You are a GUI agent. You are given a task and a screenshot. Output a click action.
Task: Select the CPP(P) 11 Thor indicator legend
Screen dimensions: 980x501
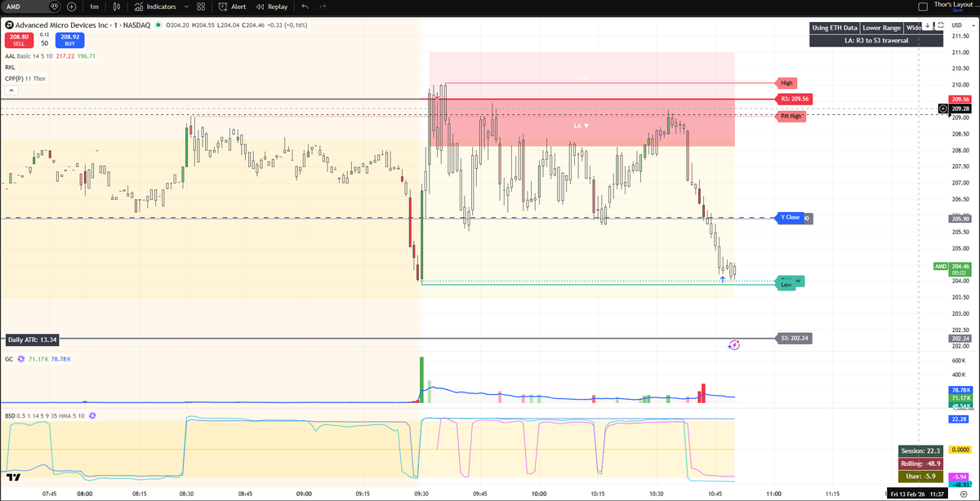[25, 78]
